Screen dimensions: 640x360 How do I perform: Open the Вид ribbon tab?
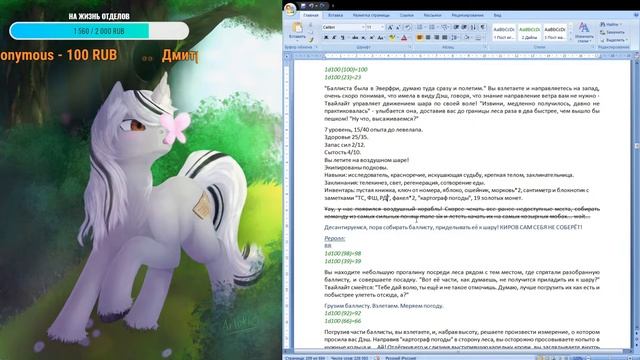coord(498,15)
